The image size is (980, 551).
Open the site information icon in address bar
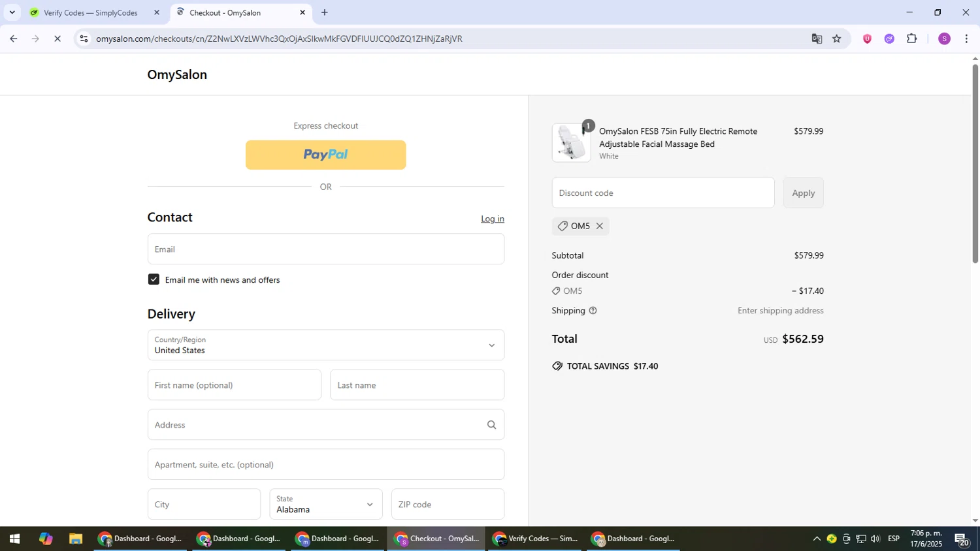tap(84, 39)
